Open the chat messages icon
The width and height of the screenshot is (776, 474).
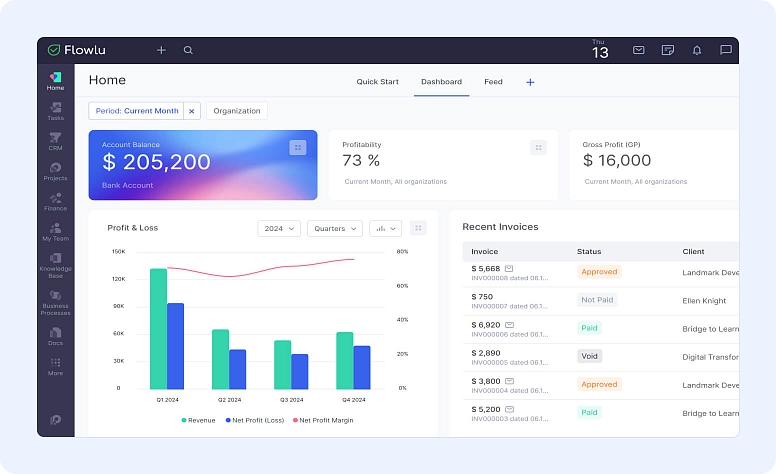726,50
